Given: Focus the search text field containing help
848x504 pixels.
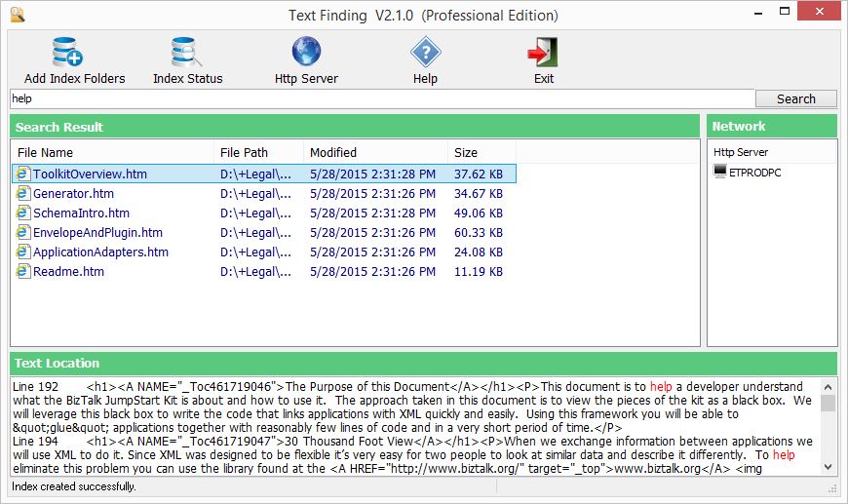Looking at the screenshot, I should point(382,99).
